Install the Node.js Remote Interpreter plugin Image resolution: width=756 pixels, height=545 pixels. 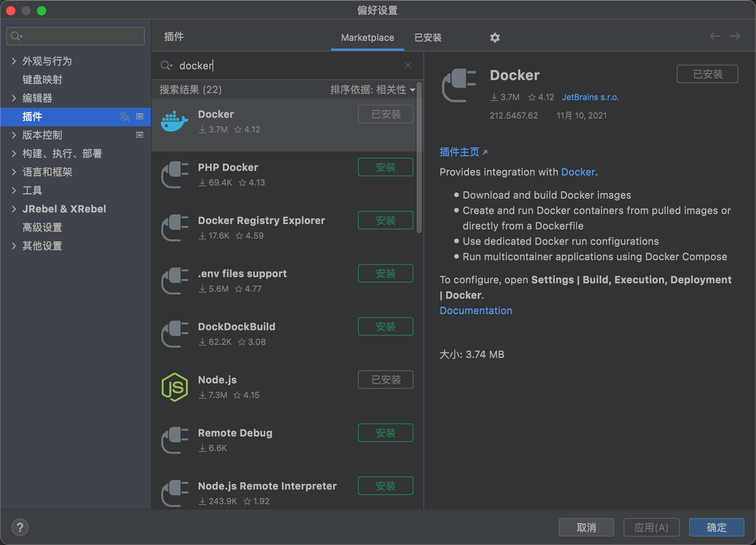point(386,486)
